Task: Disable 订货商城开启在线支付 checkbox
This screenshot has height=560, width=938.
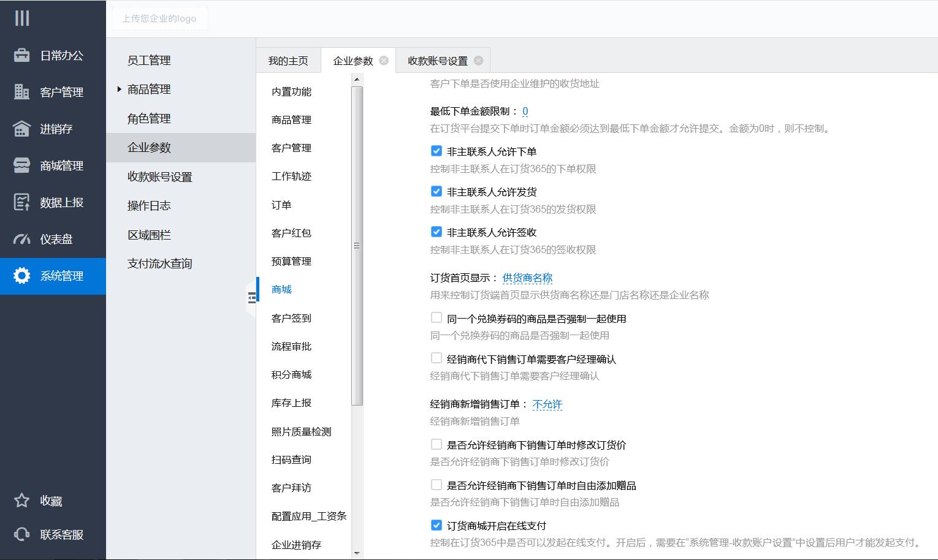Action: (437, 525)
